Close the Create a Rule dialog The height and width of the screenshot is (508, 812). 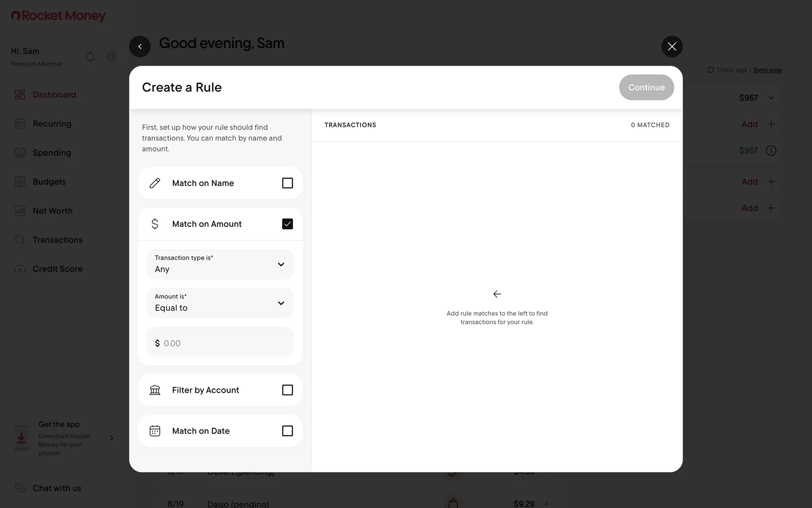[x=672, y=47]
